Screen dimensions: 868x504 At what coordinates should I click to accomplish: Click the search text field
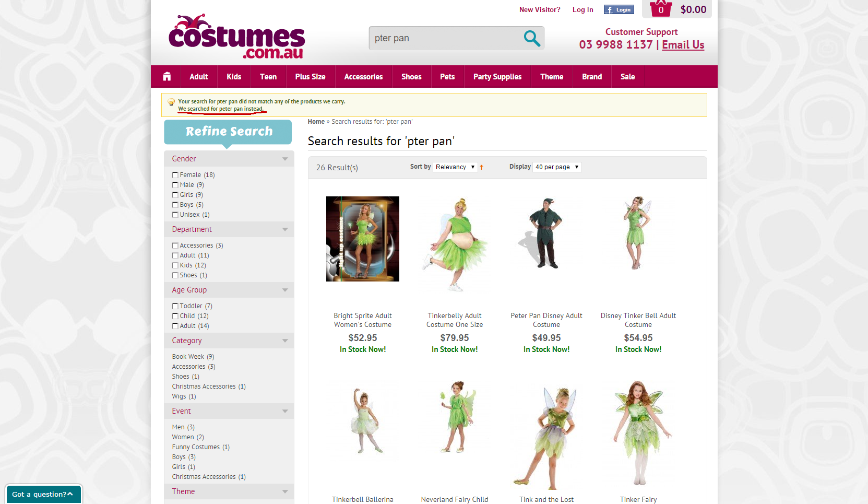[445, 38]
